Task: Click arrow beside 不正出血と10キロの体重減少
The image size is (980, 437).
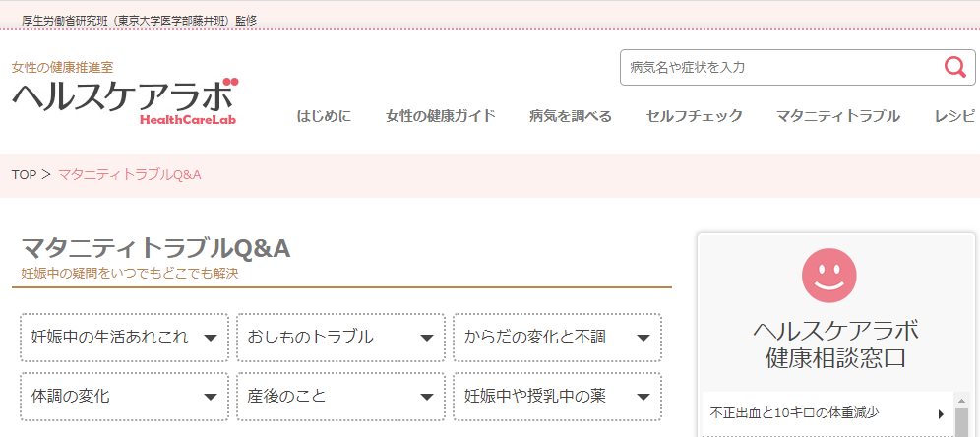Action: [942, 413]
